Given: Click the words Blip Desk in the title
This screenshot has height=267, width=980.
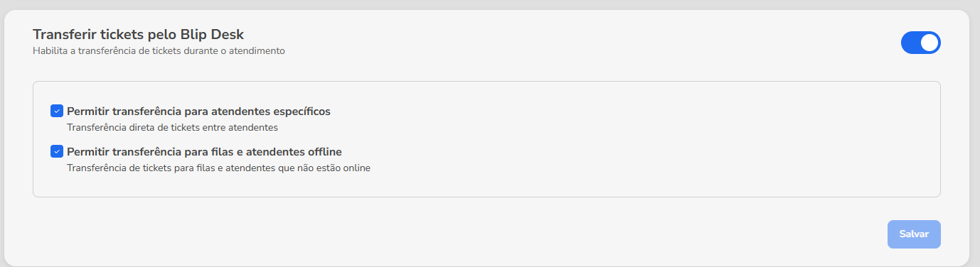Looking at the screenshot, I should 212,33.
